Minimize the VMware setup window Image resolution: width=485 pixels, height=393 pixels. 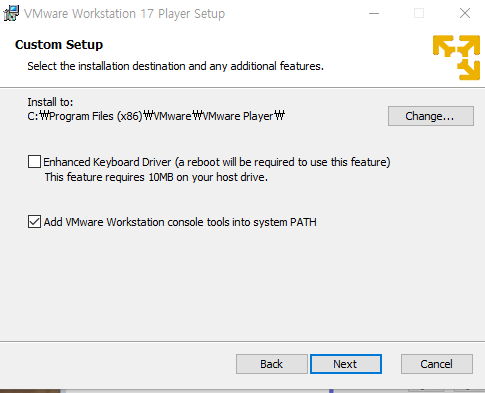point(374,13)
